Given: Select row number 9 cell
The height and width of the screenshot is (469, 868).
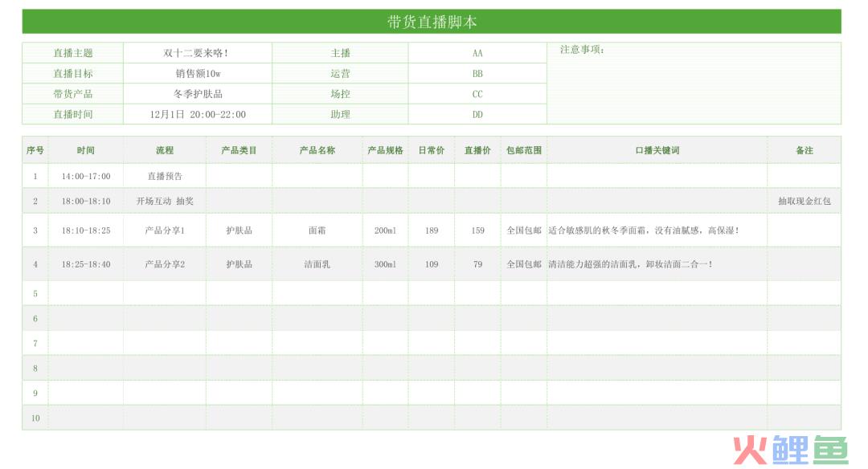Looking at the screenshot, I should point(35,393).
